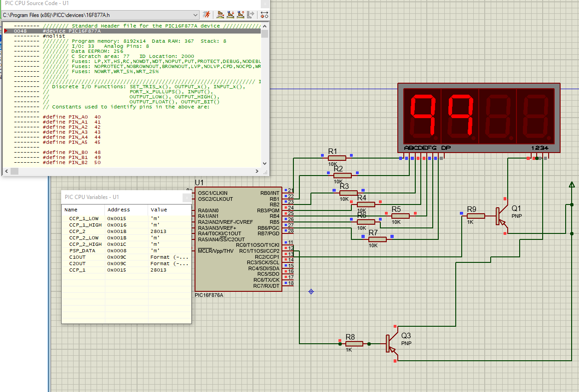Select the C1OUT variable row
Screen dimensions: 579x392
(x=126, y=257)
